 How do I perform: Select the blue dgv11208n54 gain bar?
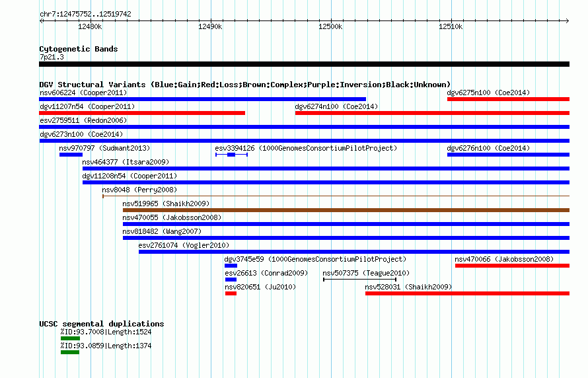coord(326,182)
